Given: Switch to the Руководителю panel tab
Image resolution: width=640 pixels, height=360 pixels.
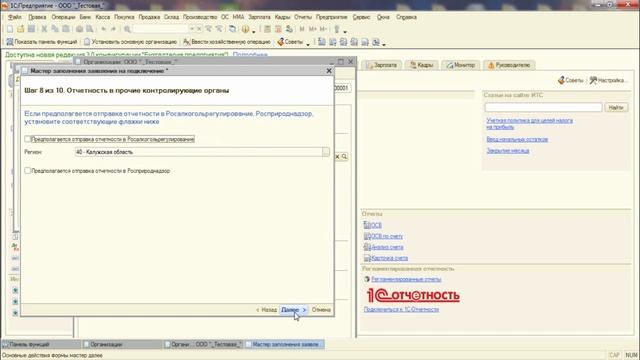Looking at the screenshot, I should click(509, 65).
